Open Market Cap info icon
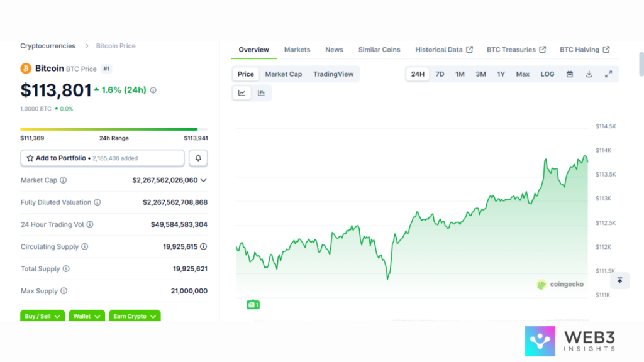Screen dimensions: 644x362 tap(64, 180)
